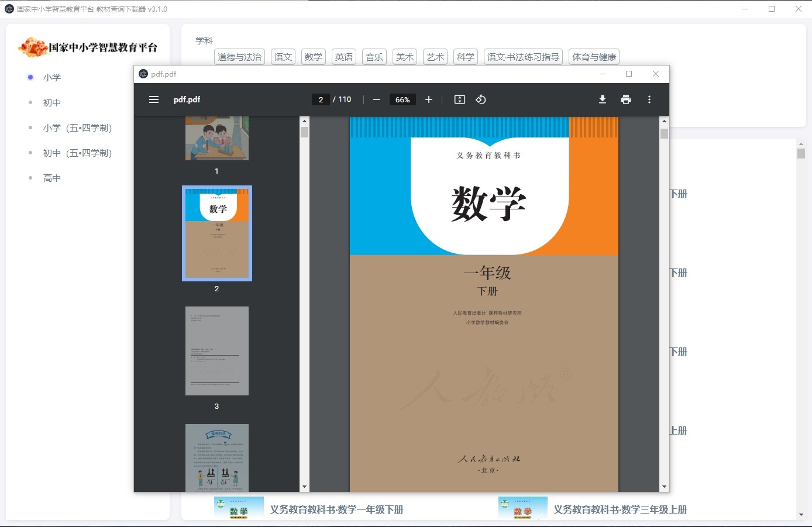Click PDF page view scroll down arrow

click(664, 487)
